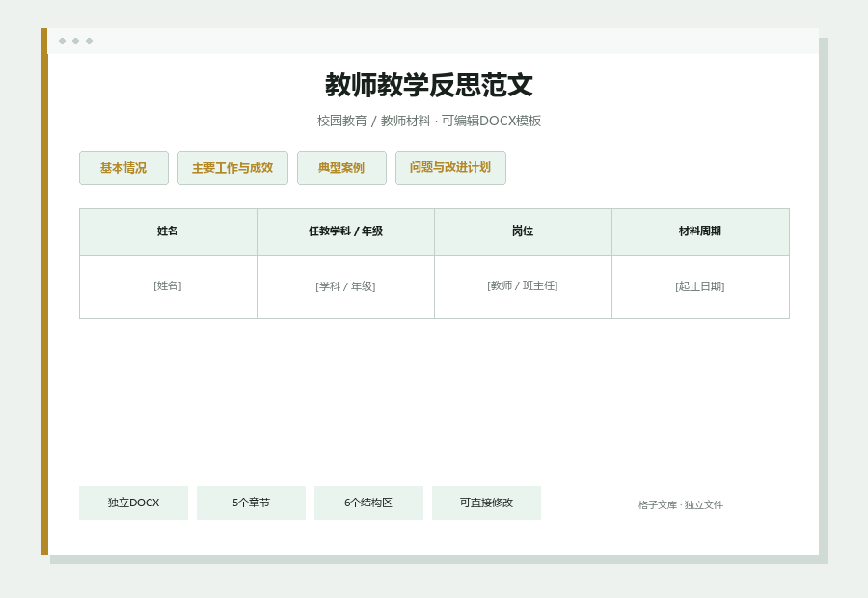The width and height of the screenshot is (868, 598).
Task: Select the 典型案例 tab
Action: [341, 168]
